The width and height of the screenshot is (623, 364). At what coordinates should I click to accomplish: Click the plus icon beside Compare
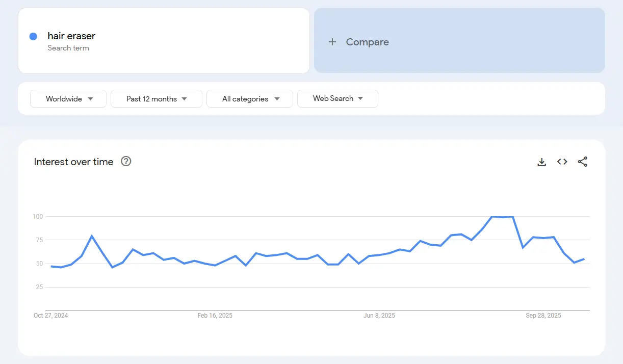[x=332, y=42]
